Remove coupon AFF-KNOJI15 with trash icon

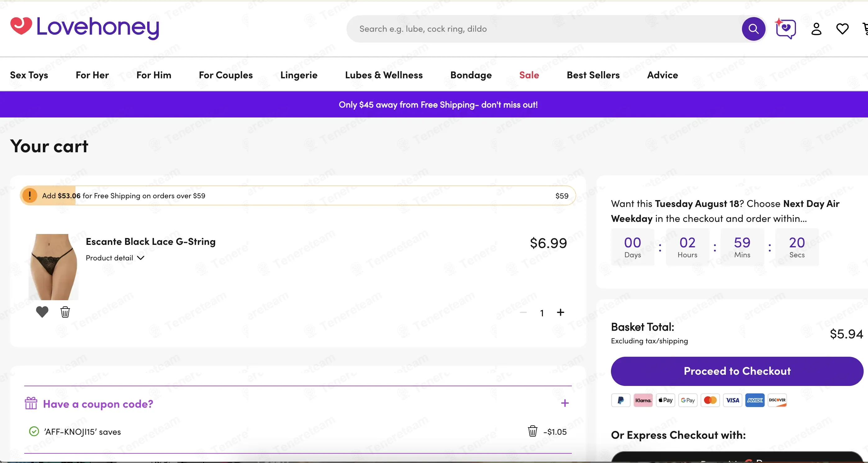tap(532, 431)
